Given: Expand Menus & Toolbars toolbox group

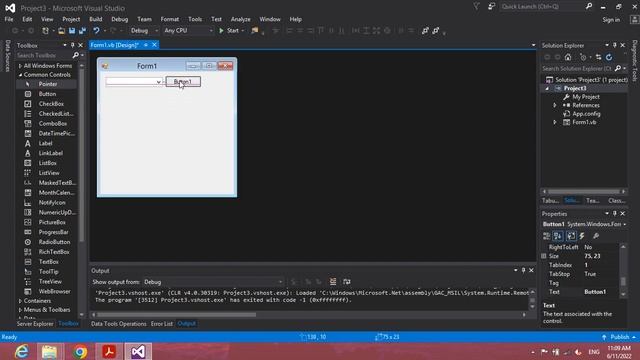Looking at the screenshot, I should pyautogui.click(x=20, y=310).
